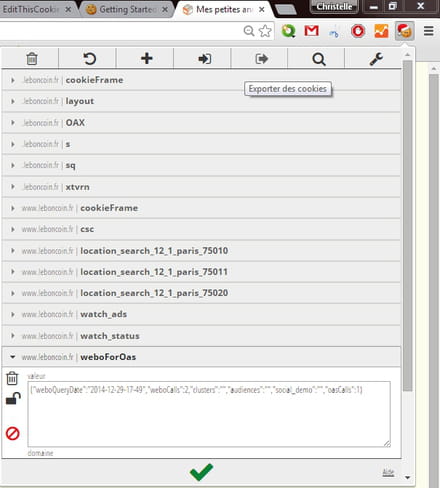This screenshot has width=440, height=488.
Task: Open the Gmail extension icon
Action: (x=312, y=31)
